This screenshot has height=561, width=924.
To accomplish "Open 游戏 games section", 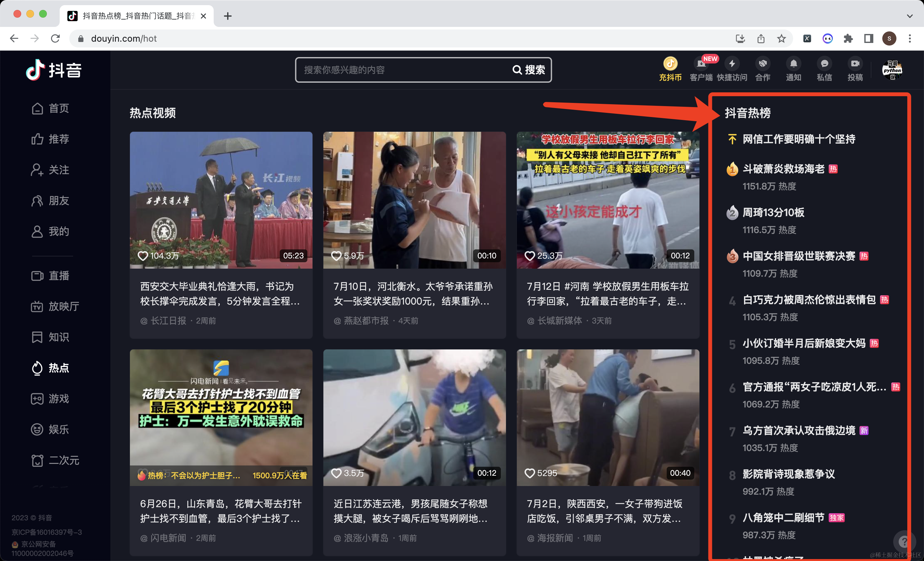I will [50, 399].
